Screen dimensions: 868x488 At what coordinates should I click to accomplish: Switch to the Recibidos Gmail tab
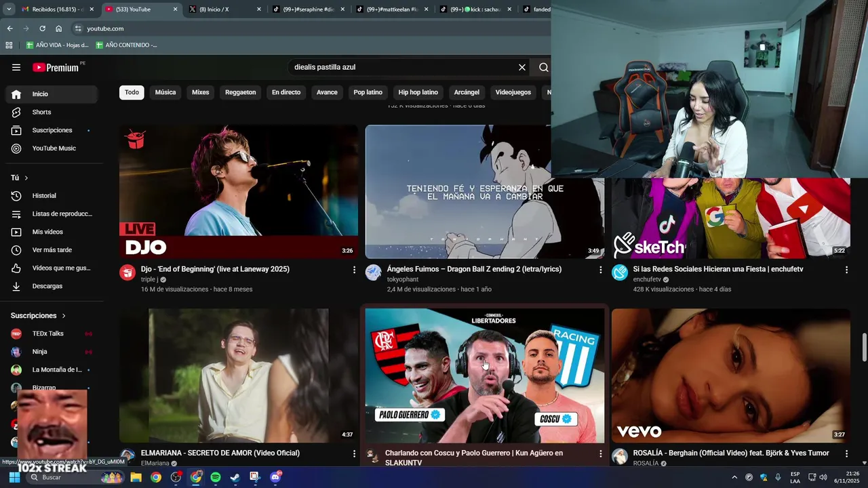(57, 9)
